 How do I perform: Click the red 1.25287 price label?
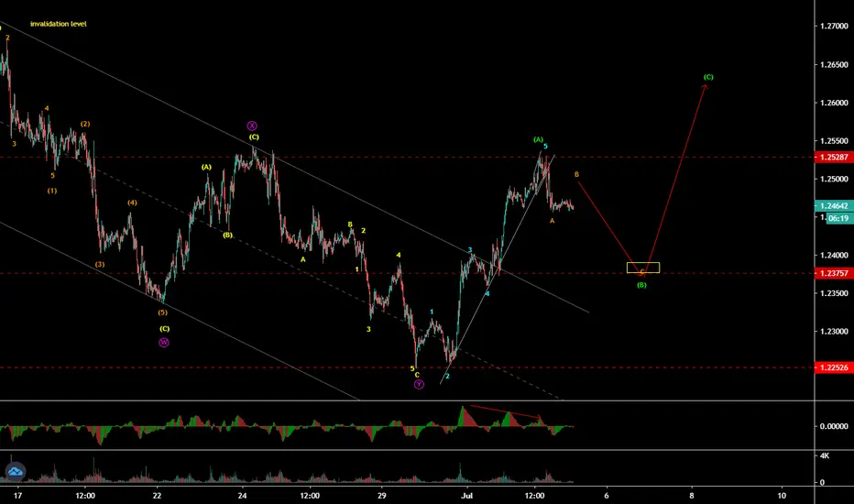point(834,157)
